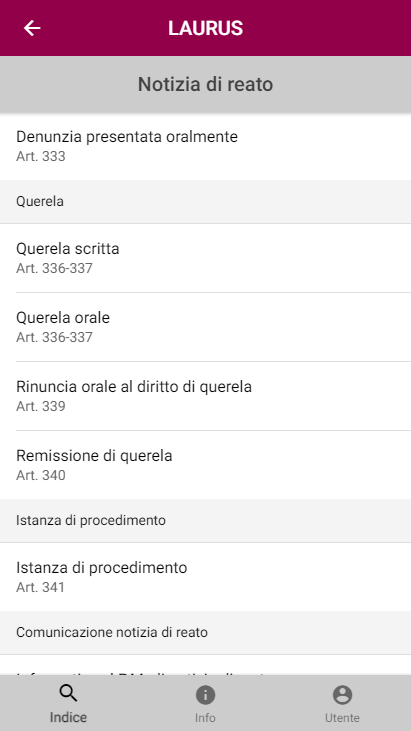The width and height of the screenshot is (411, 731).
Task: Go back using the arrow icon
Action: pyautogui.click(x=32, y=28)
